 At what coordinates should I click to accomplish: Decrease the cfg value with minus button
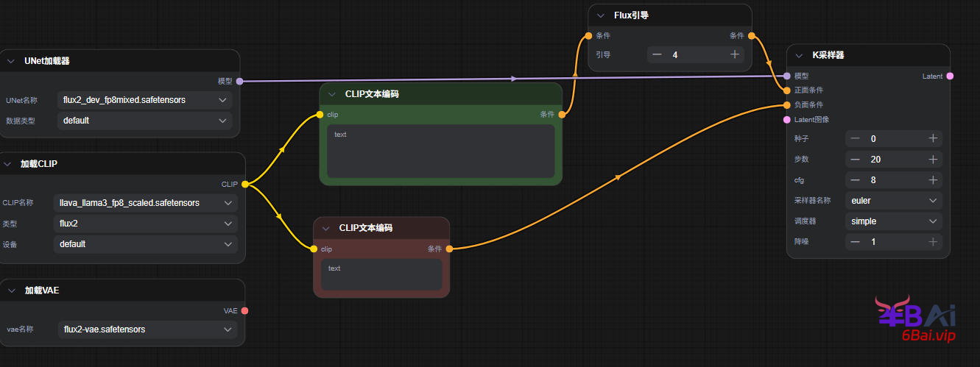pos(855,179)
